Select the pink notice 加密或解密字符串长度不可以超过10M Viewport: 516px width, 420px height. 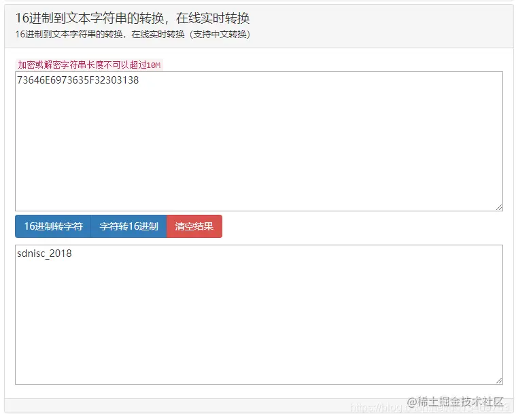click(x=89, y=65)
